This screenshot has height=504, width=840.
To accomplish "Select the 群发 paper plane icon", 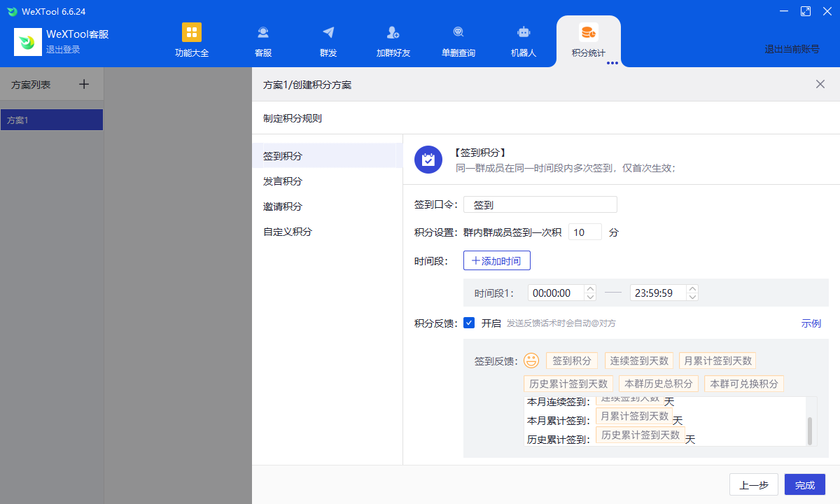I will 328,33.
